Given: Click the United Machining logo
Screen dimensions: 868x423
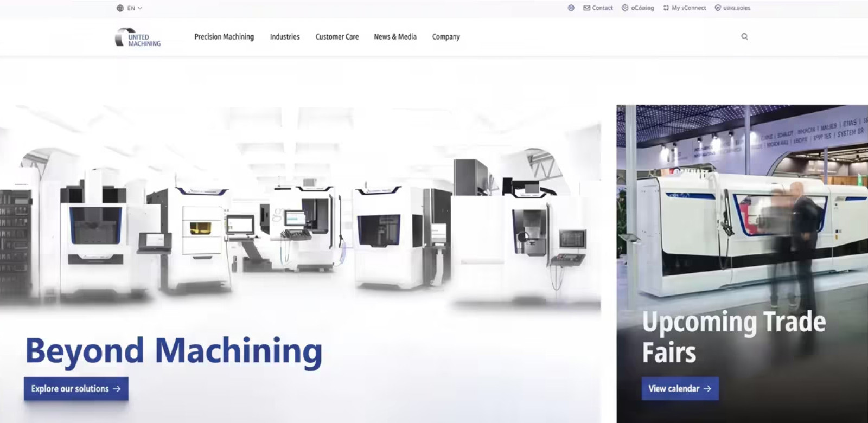Looking at the screenshot, I should pos(138,37).
